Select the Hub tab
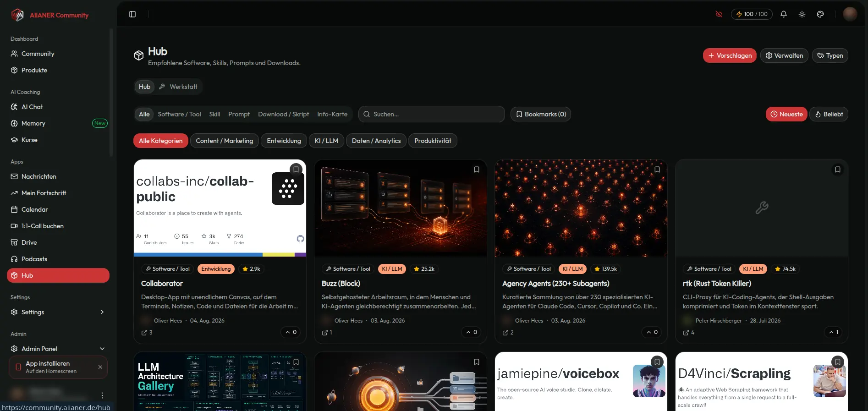 pyautogui.click(x=144, y=87)
